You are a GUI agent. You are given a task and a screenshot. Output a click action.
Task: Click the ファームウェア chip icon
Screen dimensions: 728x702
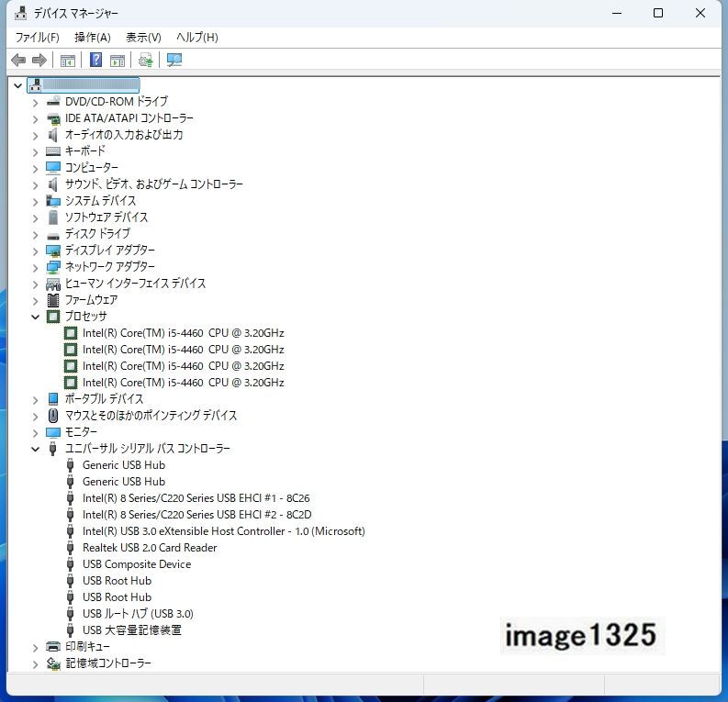coord(53,300)
